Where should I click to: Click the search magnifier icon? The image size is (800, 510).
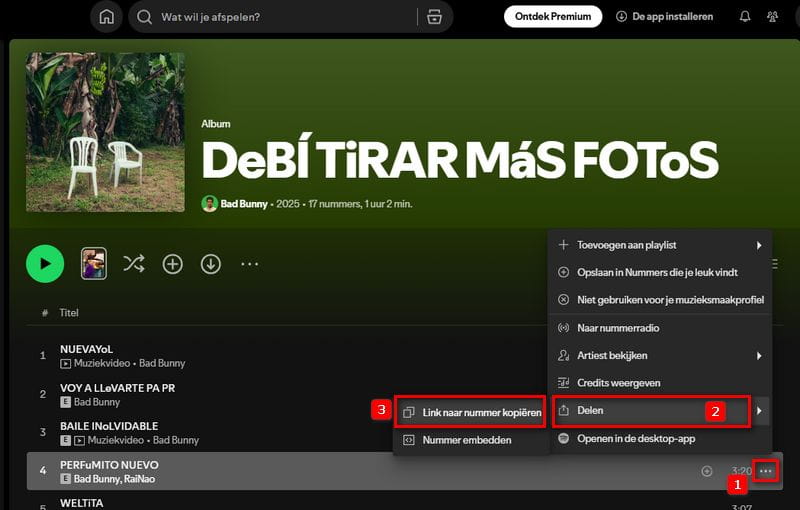tap(144, 17)
